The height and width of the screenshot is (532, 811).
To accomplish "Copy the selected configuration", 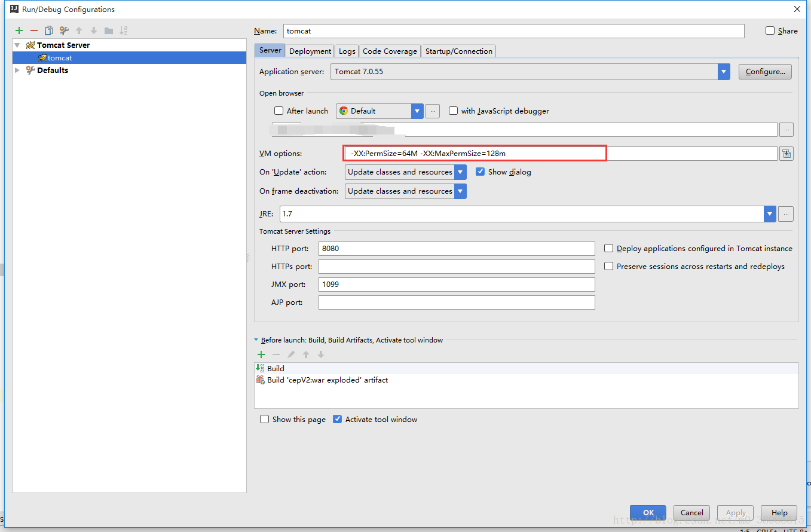I will point(49,30).
